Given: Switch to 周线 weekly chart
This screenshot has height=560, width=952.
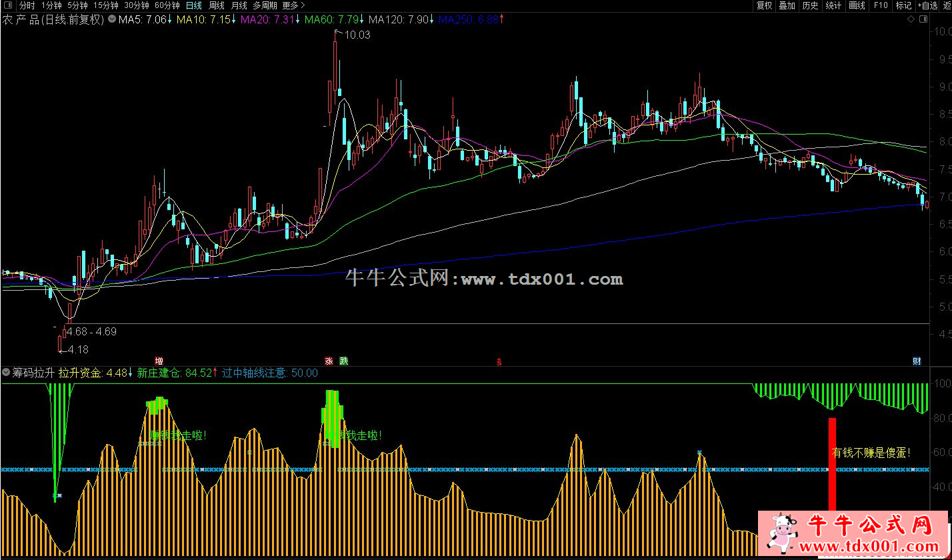Looking at the screenshot, I should tap(217, 5).
